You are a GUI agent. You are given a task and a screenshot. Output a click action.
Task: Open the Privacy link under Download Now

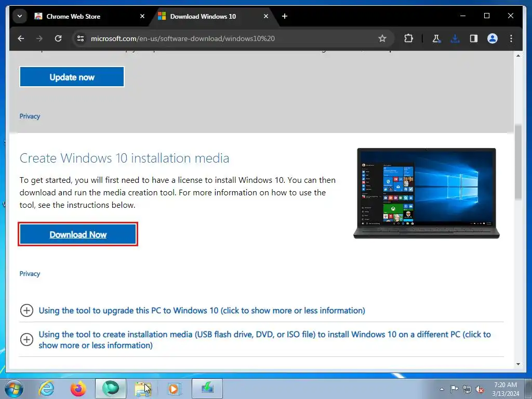click(30, 274)
